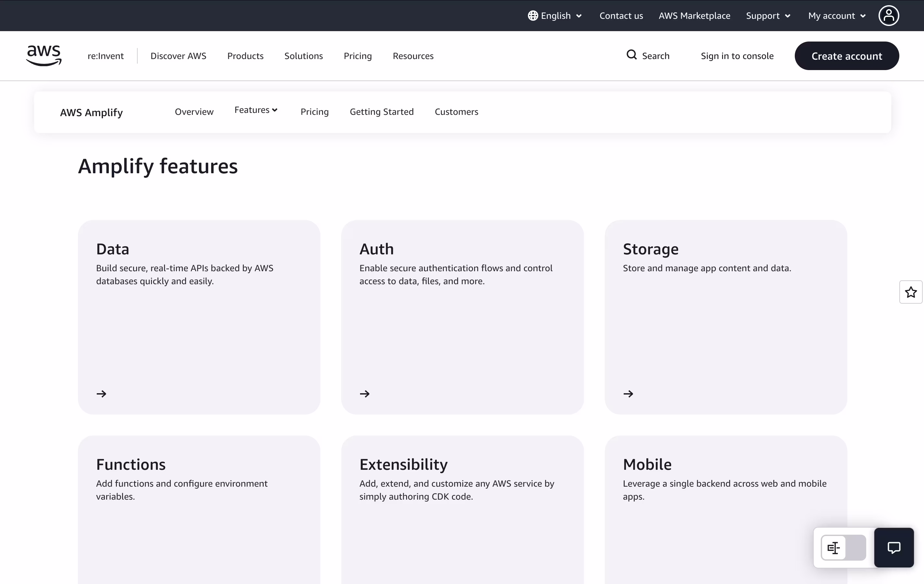Click the re:Invent link
The width and height of the screenshot is (924, 584).
106,56
